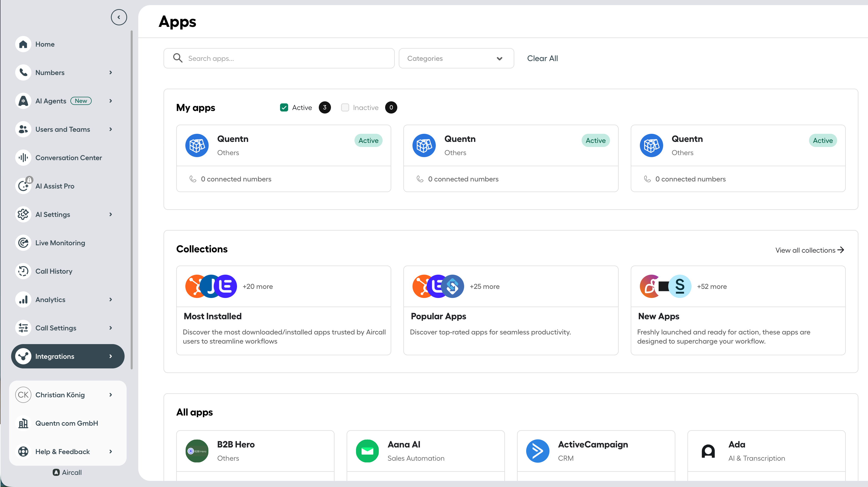Open the Most Installed collection card

click(283, 310)
